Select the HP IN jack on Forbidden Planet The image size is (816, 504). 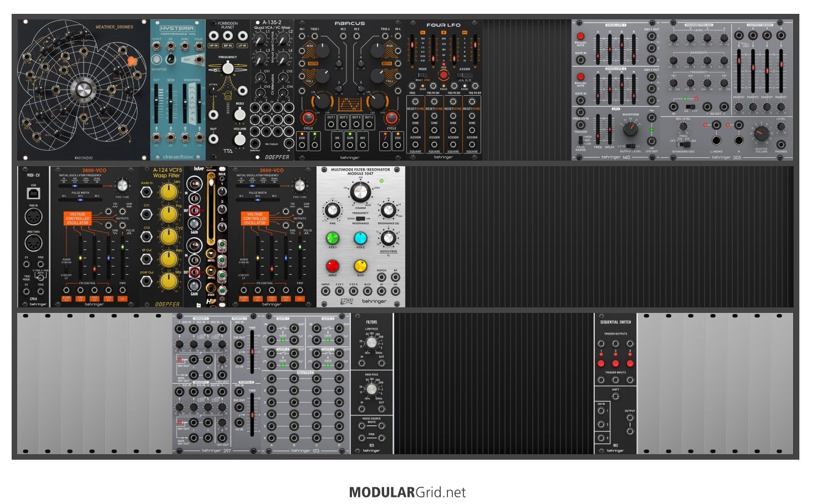coord(213,36)
